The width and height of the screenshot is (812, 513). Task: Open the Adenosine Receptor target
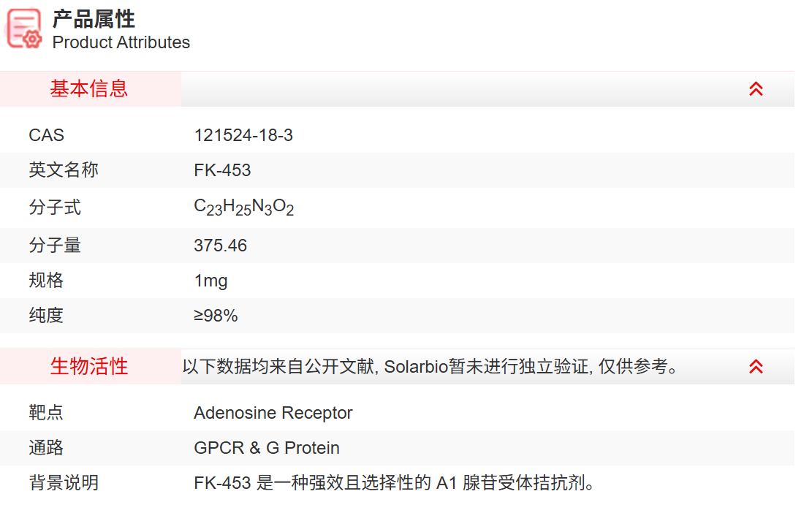coord(273,413)
